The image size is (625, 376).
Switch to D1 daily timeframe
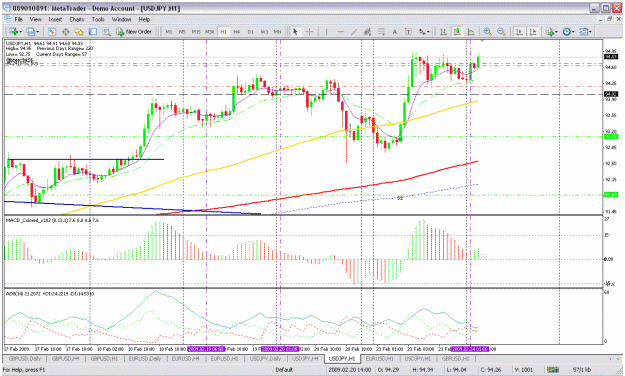[x=250, y=31]
